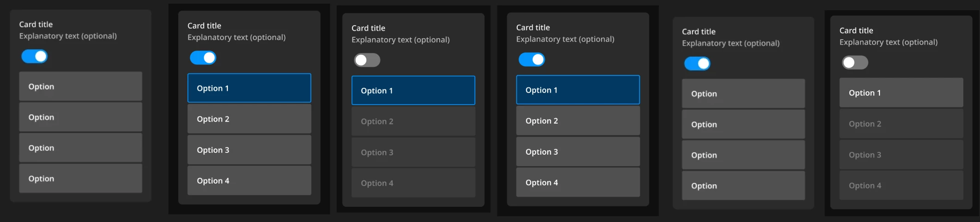
Task: Choose Option 2 in the fourth card
Action: pyautogui.click(x=578, y=121)
